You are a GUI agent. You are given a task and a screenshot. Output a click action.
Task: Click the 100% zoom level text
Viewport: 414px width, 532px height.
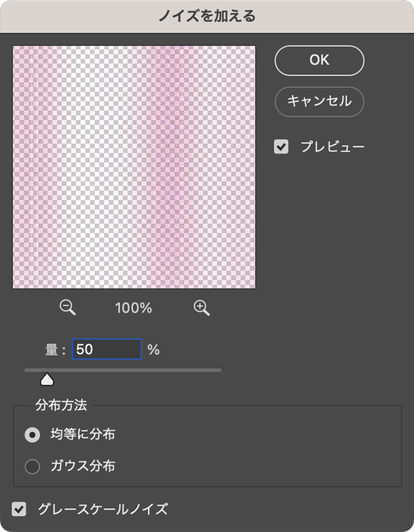(x=134, y=308)
